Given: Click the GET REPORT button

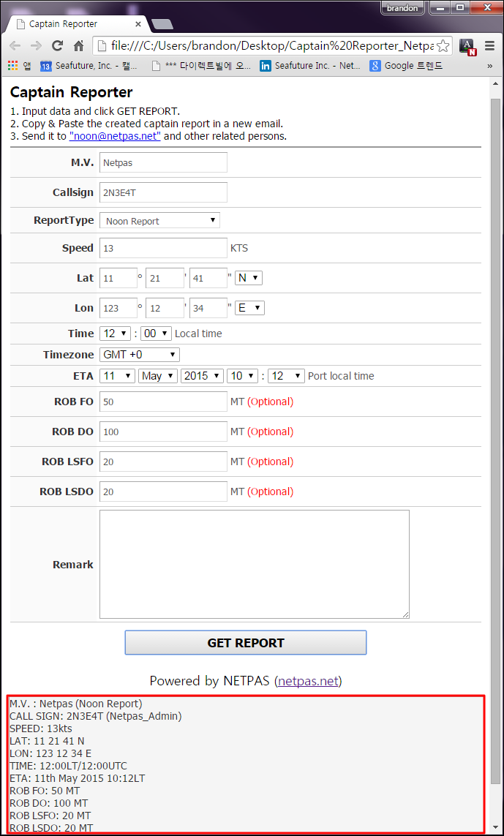Looking at the screenshot, I should coord(246,642).
